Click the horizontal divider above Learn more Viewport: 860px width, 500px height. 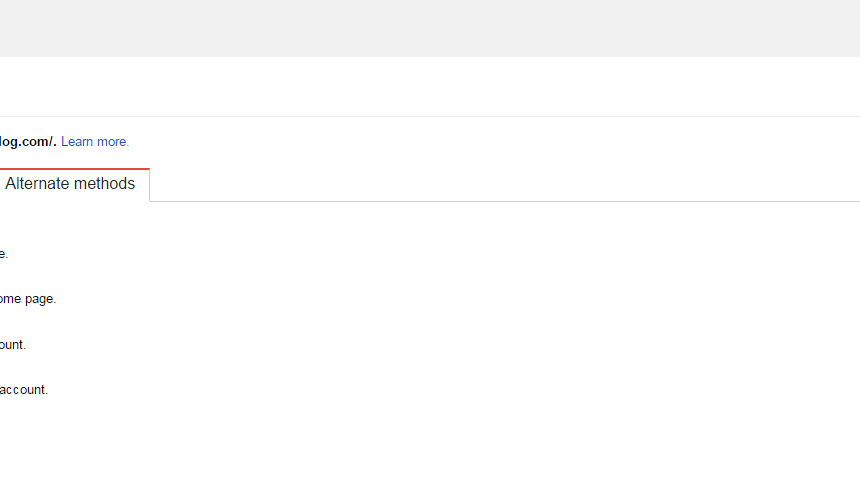430,116
